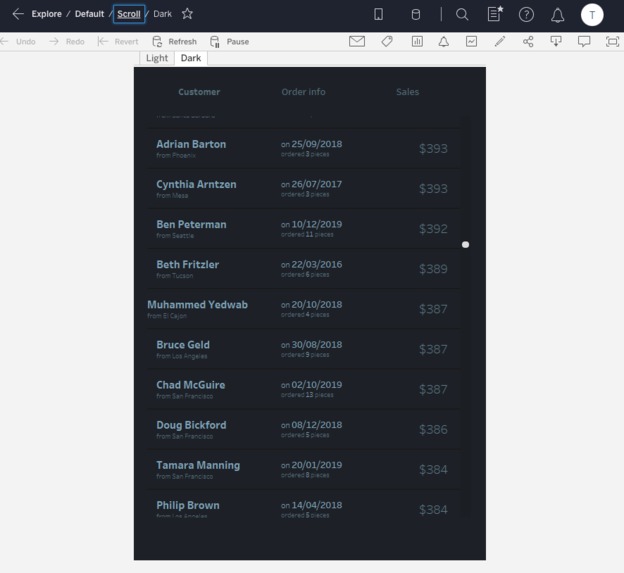Click the $389 sales value

click(433, 269)
